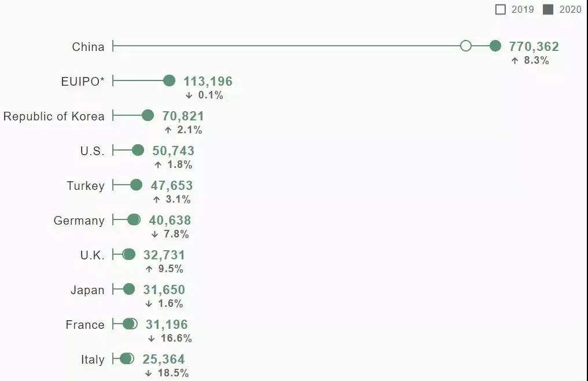Select the EUIPO data point marker

click(169, 80)
